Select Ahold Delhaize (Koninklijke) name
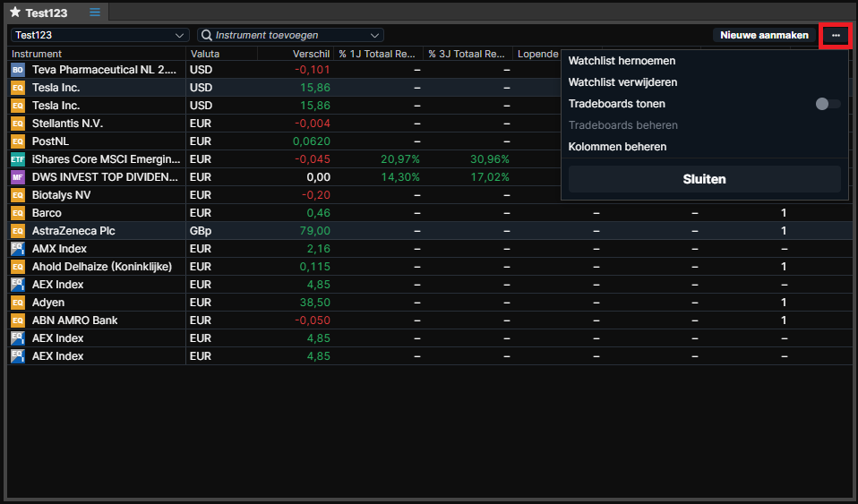The image size is (858, 504). click(102, 267)
